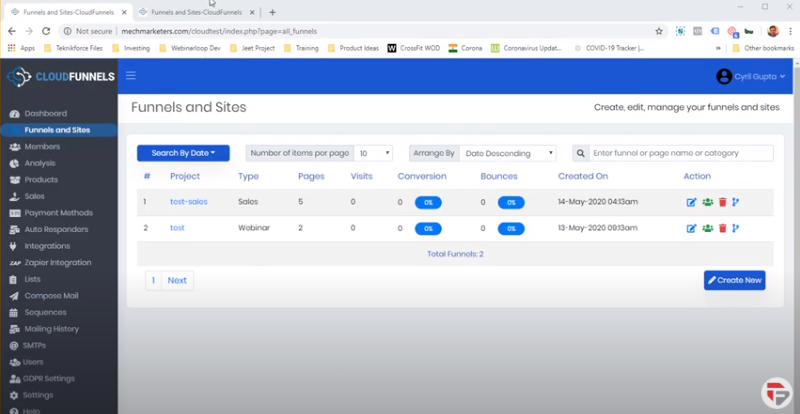Image resolution: width=800 pixels, height=414 pixels.
Task: Open the Date Descending arrange dropdown
Action: [x=508, y=153]
